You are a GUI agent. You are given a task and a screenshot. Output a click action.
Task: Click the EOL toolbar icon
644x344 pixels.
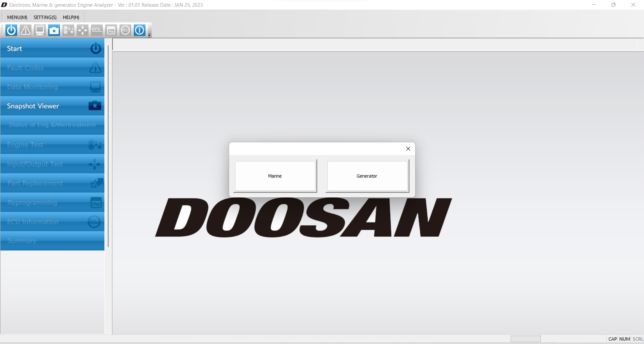[x=97, y=30]
